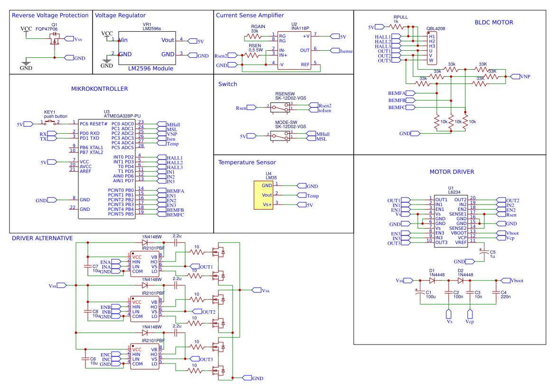
Task: Select the IR2101PBF chip with ENA input
Action: click(x=145, y=264)
